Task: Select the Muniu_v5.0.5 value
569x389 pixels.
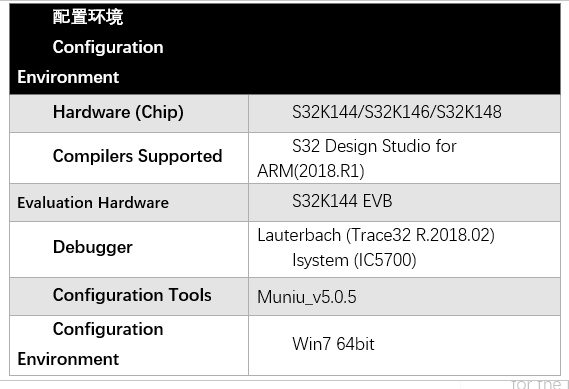Action: coord(307,297)
